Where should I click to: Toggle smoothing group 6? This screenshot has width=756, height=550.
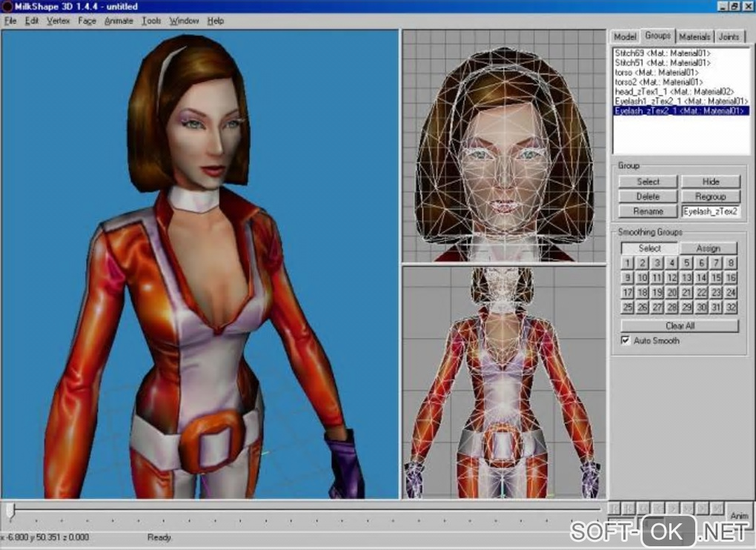(x=701, y=263)
